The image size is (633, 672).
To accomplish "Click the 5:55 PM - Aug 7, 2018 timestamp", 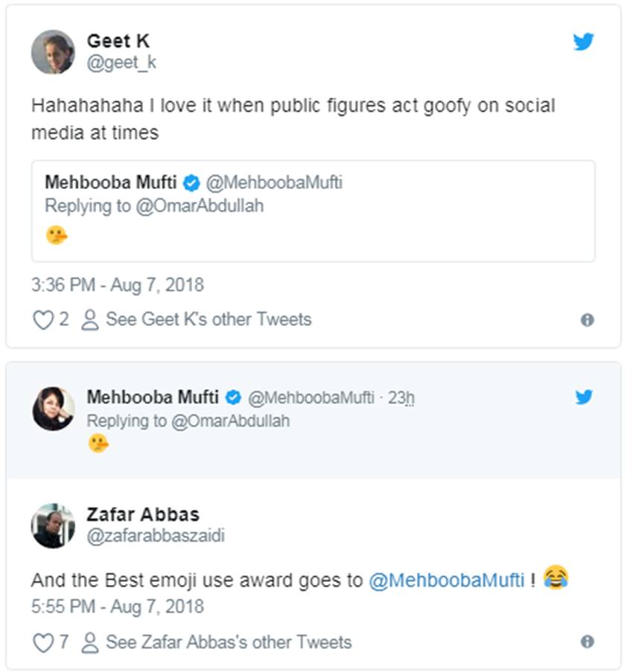I will [117, 606].
